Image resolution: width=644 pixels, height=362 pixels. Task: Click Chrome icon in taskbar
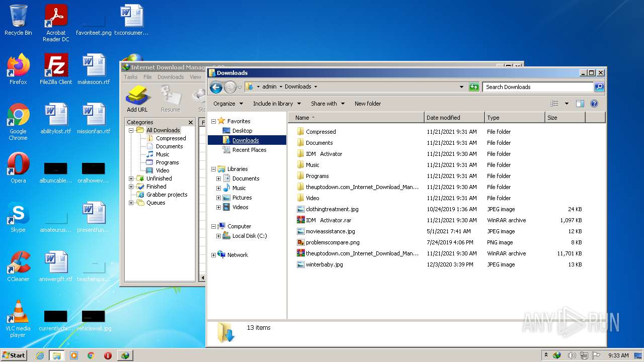tap(91, 355)
